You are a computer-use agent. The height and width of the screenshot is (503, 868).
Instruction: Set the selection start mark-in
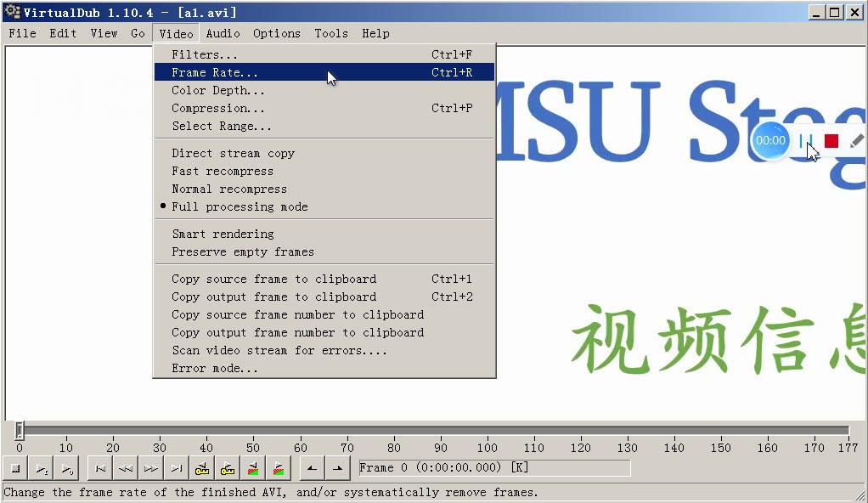point(313,468)
